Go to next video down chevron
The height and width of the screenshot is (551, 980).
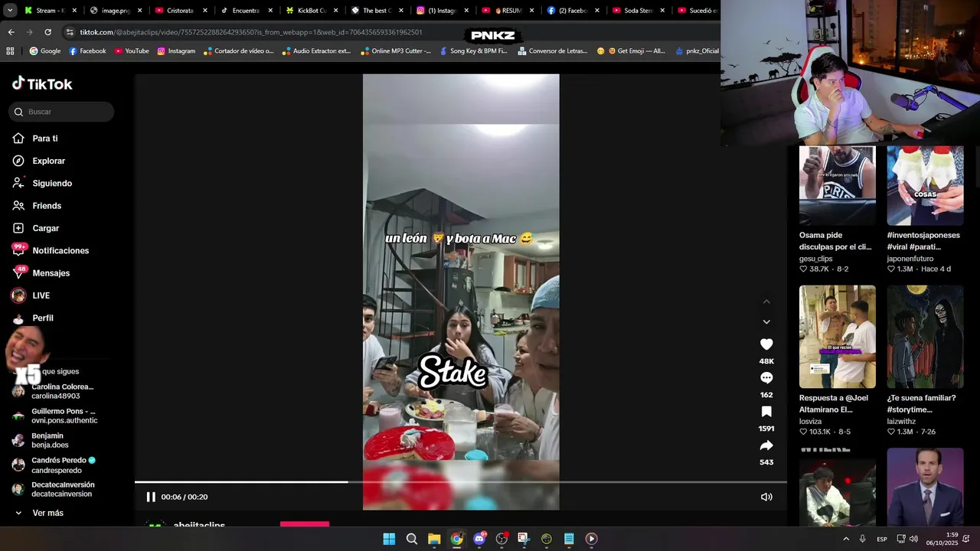pyautogui.click(x=766, y=322)
